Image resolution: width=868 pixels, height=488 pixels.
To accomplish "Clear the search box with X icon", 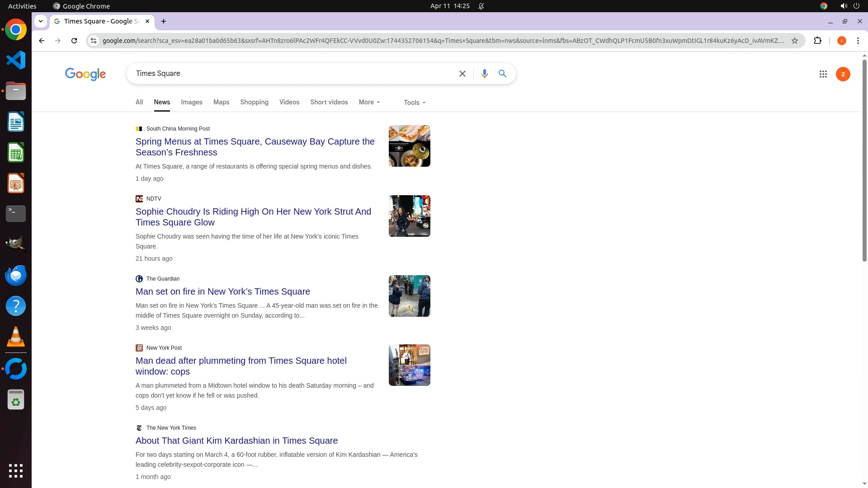I will click(x=462, y=74).
